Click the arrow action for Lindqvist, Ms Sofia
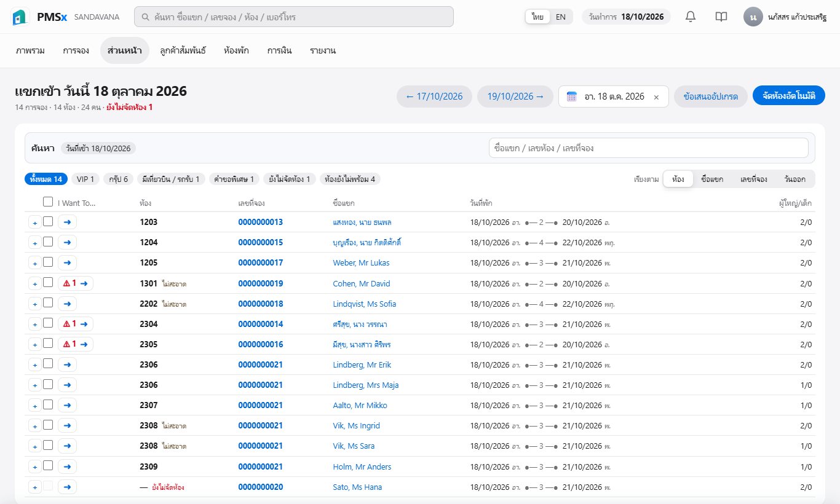The height and width of the screenshot is (504, 840). pyautogui.click(x=67, y=304)
